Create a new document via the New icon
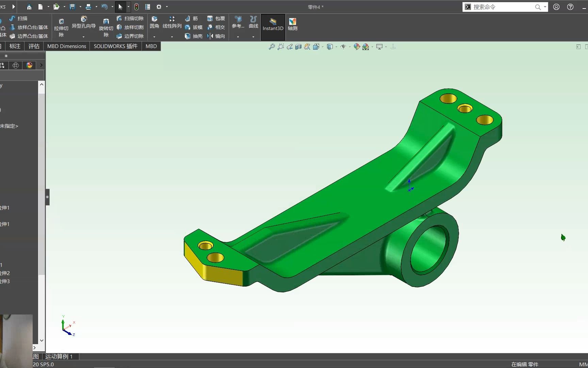This screenshot has height=368, width=588. coord(40,7)
